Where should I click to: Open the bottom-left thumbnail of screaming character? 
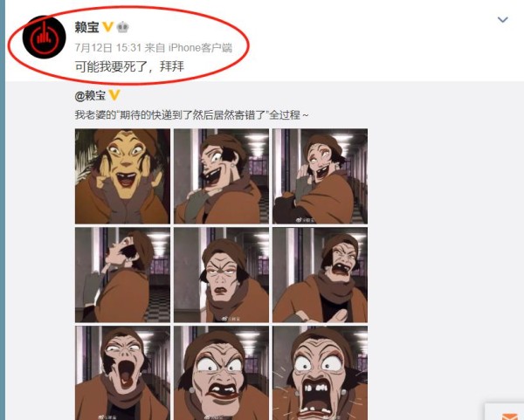point(122,373)
